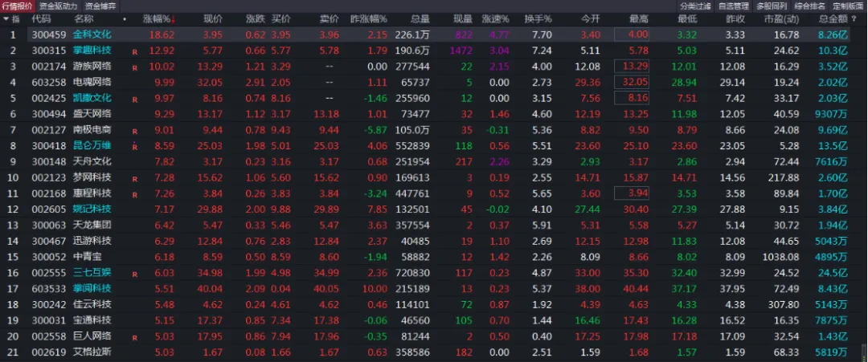868x362 pixels.
Task: Open the 资金驱动力 tab
Action: [59, 6]
